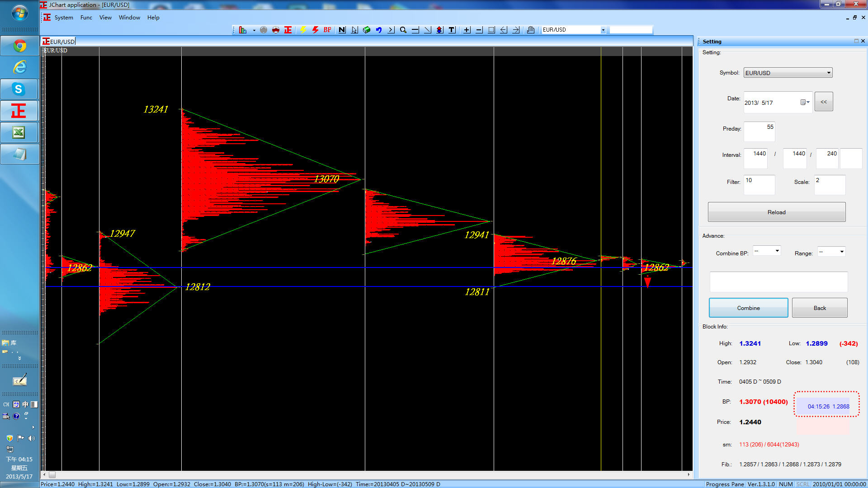Click the red-blue up/down arrows icon
The height and width of the screenshot is (488, 868).
click(x=439, y=30)
